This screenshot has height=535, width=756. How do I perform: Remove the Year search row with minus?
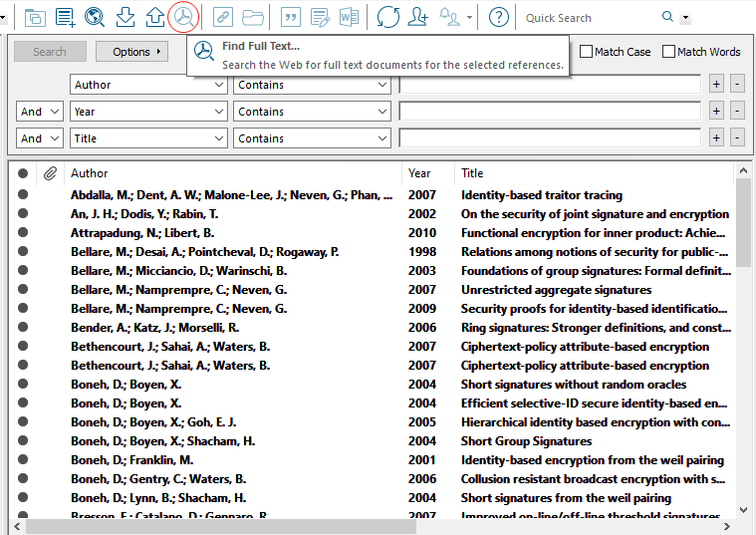pyautogui.click(x=737, y=112)
